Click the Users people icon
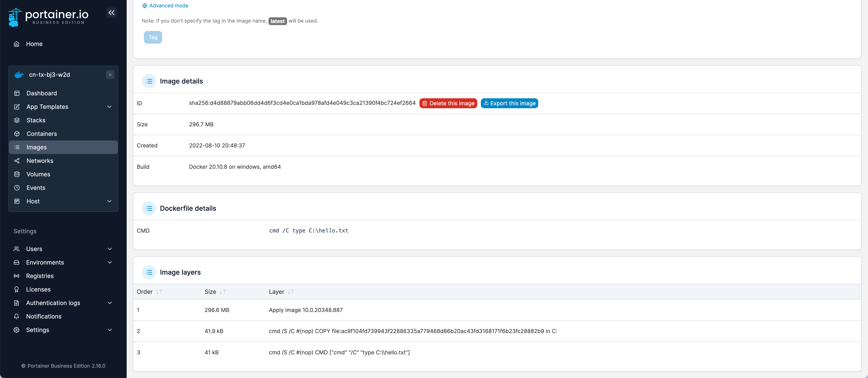 [16, 249]
